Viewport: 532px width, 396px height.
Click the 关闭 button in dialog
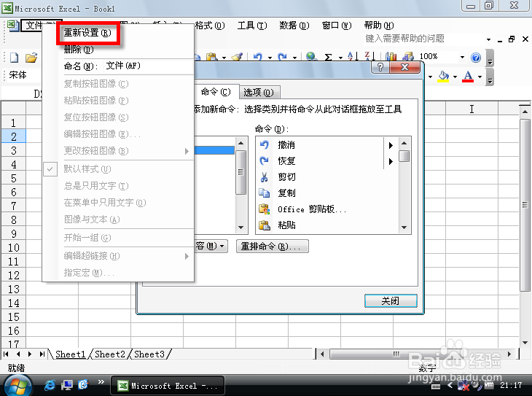tap(391, 301)
